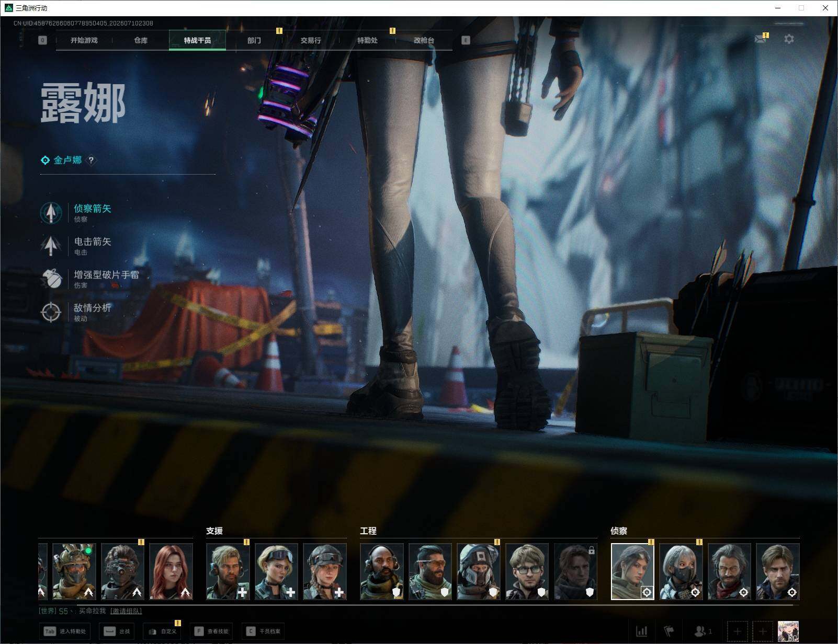
Task: Click the 邀请组队 link in chat
Action: (126, 611)
